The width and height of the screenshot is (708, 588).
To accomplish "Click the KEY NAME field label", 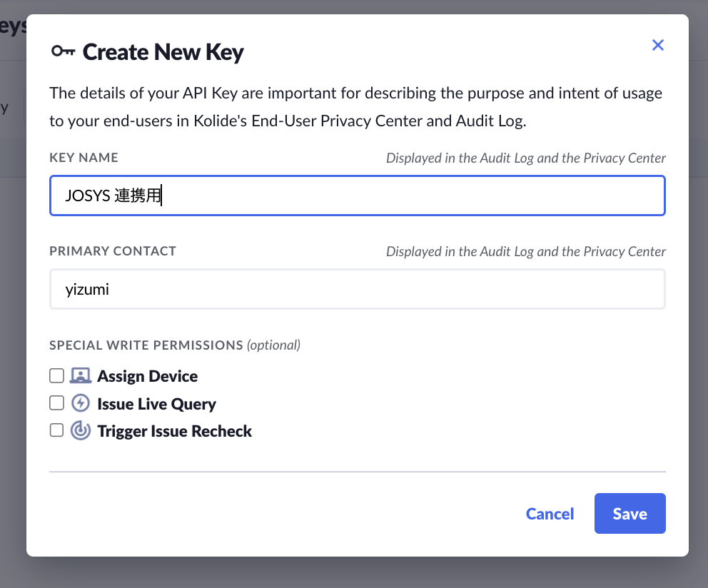I will pyautogui.click(x=84, y=158).
